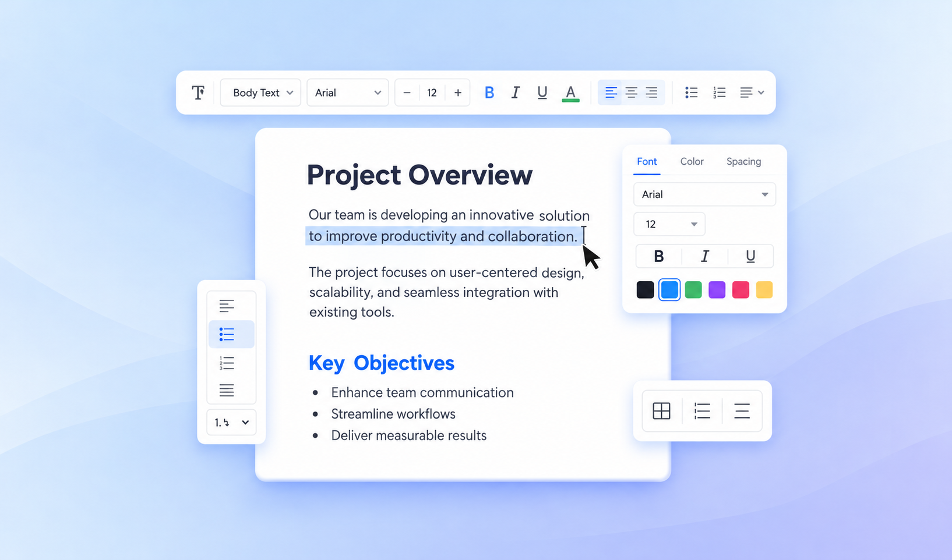Toggle italic in the top toolbar

pyautogui.click(x=515, y=93)
